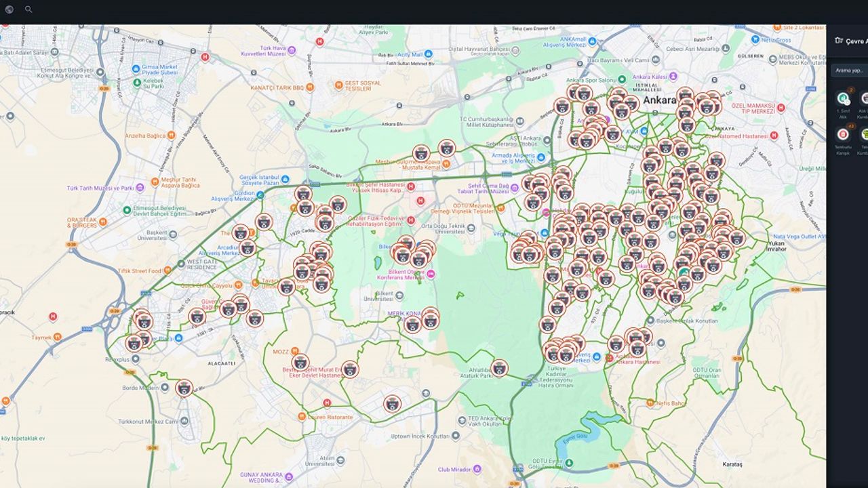Click the container marker beside Ahlatlıbel Atatürk Parkı
The width and height of the screenshot is (868, 488).
pyautogui.click(x=499, y=368)
